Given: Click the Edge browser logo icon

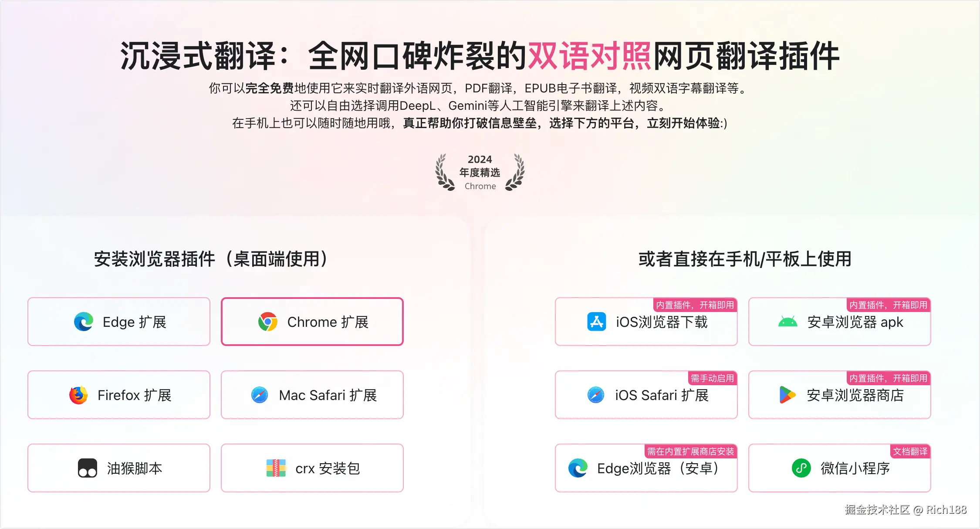Looking at the screenshot, I should (84, 322).
